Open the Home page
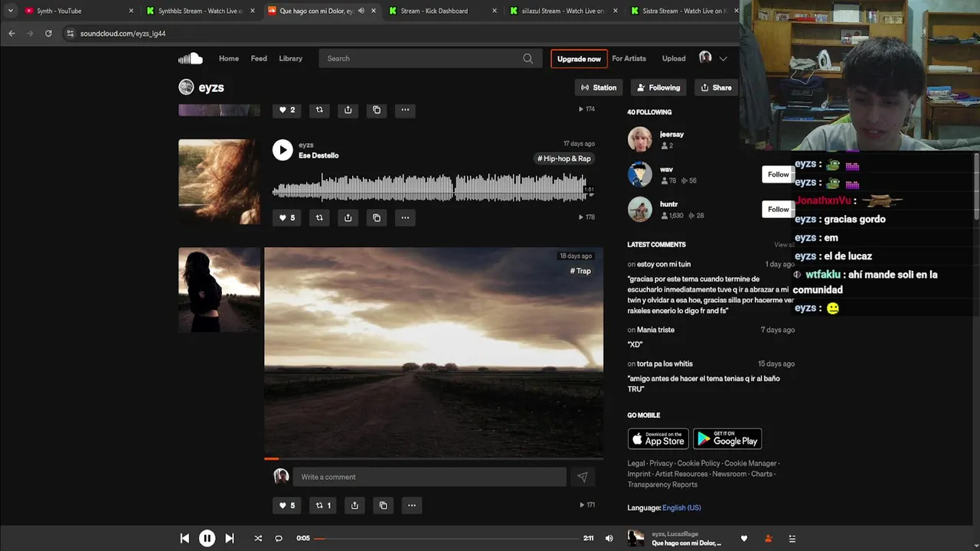The image size is (980, 551). (x=229, y=59)
